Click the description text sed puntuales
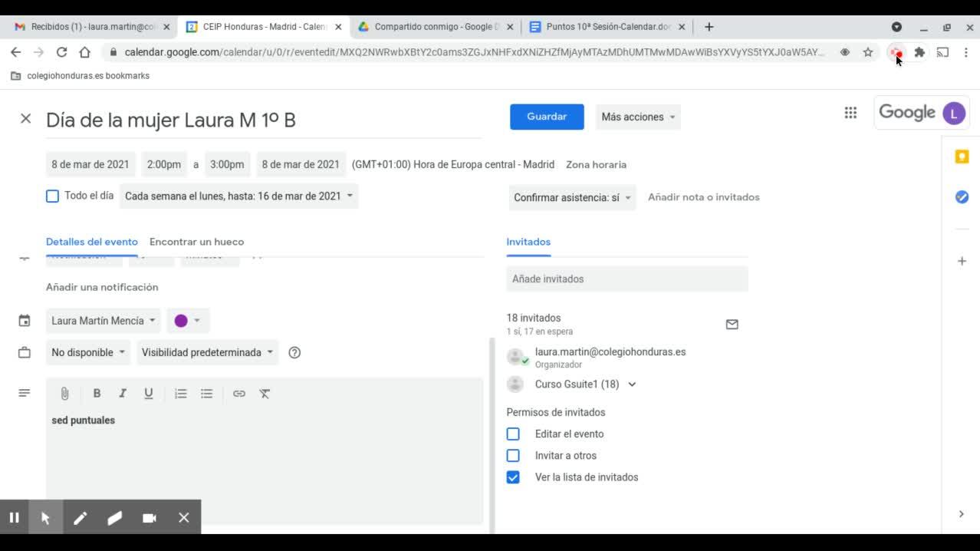The width and height of the screenshot is (980, 551). pyautogui.click(x=83, y=421)
